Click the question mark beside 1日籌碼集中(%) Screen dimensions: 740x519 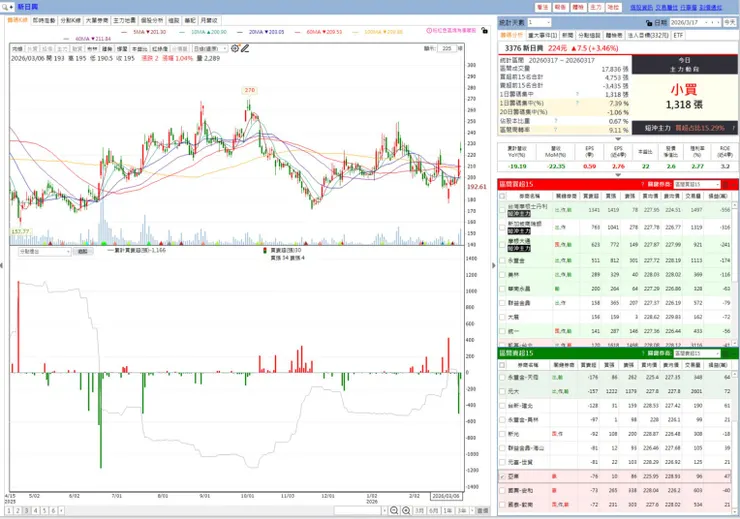coord(577,103)
